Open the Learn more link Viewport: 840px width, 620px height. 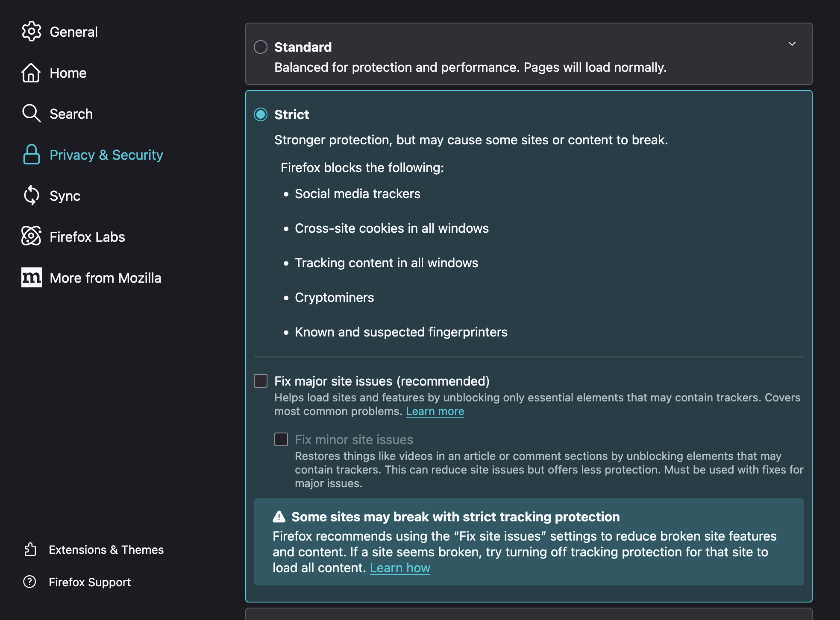[435, 411]
